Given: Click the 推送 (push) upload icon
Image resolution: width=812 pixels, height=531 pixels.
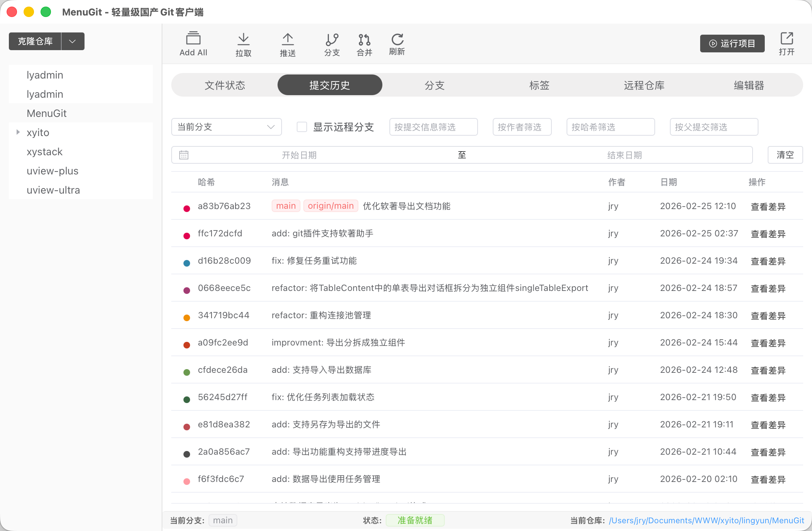Looking at the screenshot, I should pyautogui.click(x=288, y=39).
